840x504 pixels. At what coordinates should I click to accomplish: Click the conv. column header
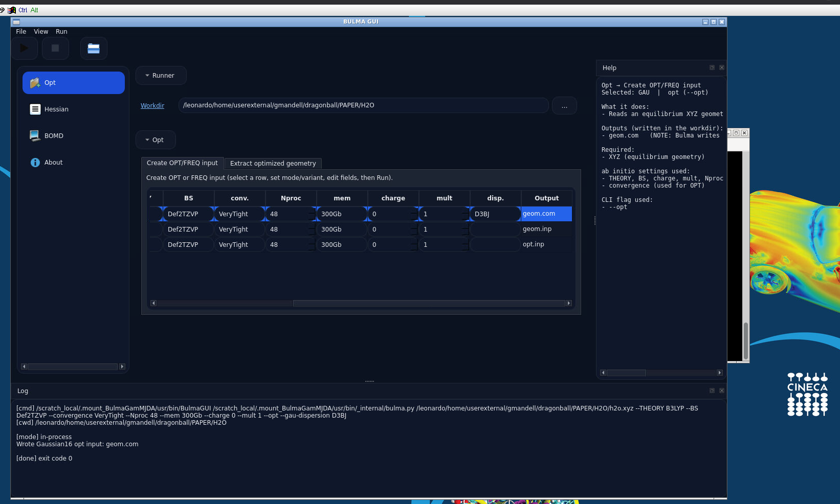[x=240, y=198]
